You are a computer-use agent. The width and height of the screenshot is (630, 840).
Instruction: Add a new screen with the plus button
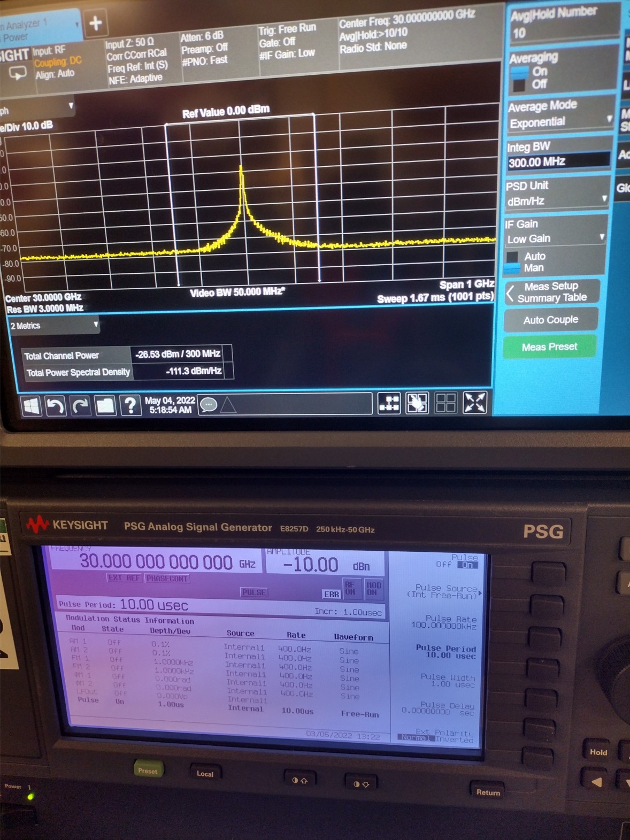(95, 23)
